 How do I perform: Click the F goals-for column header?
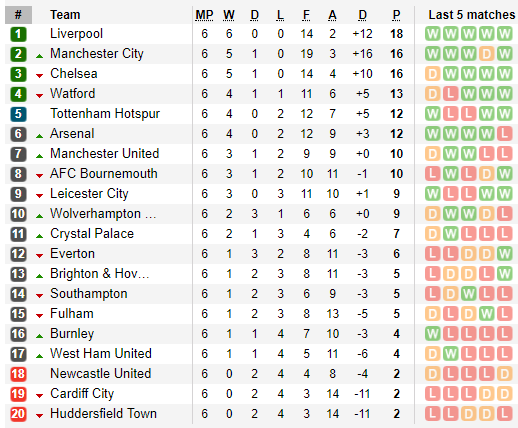tap(306, 15)
